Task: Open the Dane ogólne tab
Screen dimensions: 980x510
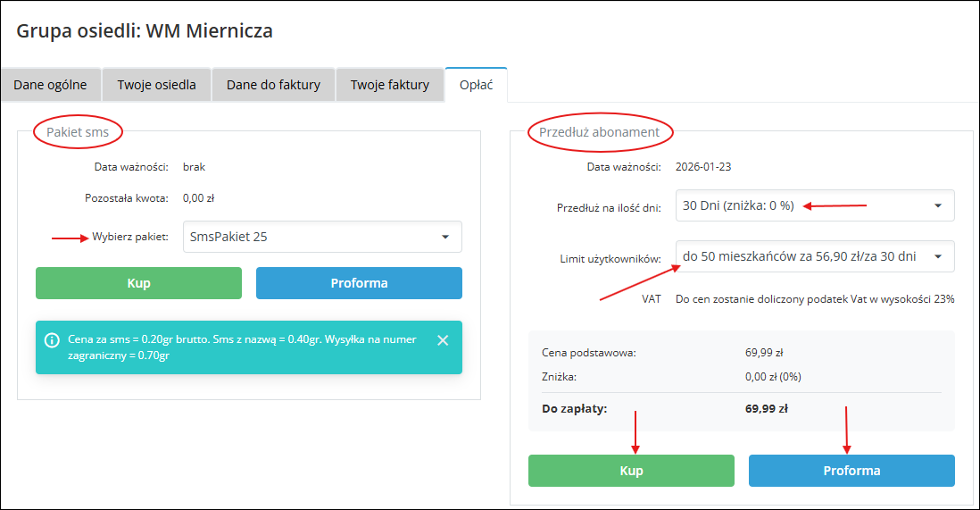Action: coord(50,85)
